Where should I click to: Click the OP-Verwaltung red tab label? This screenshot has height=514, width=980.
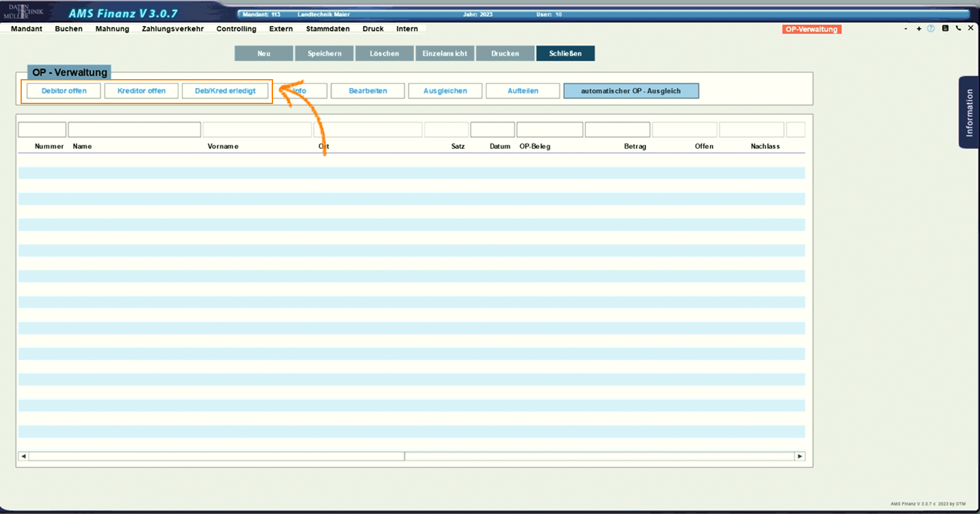coord(812,29)
